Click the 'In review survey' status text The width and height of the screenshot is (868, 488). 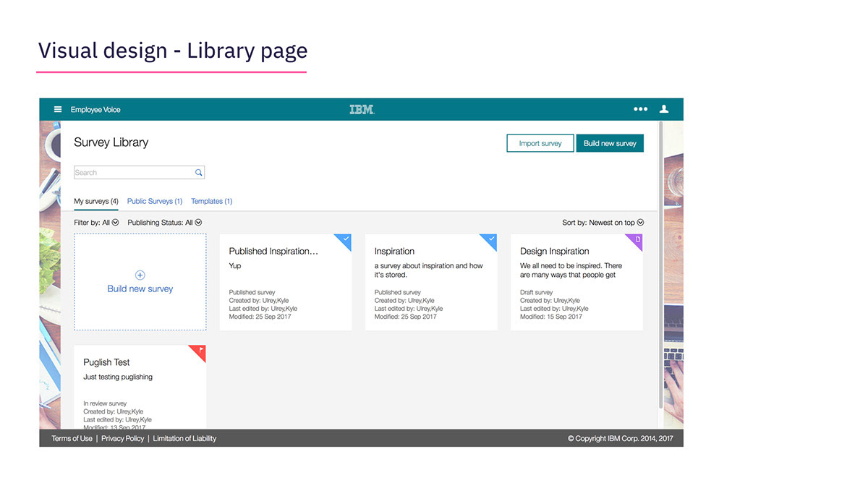coord(105,404)
